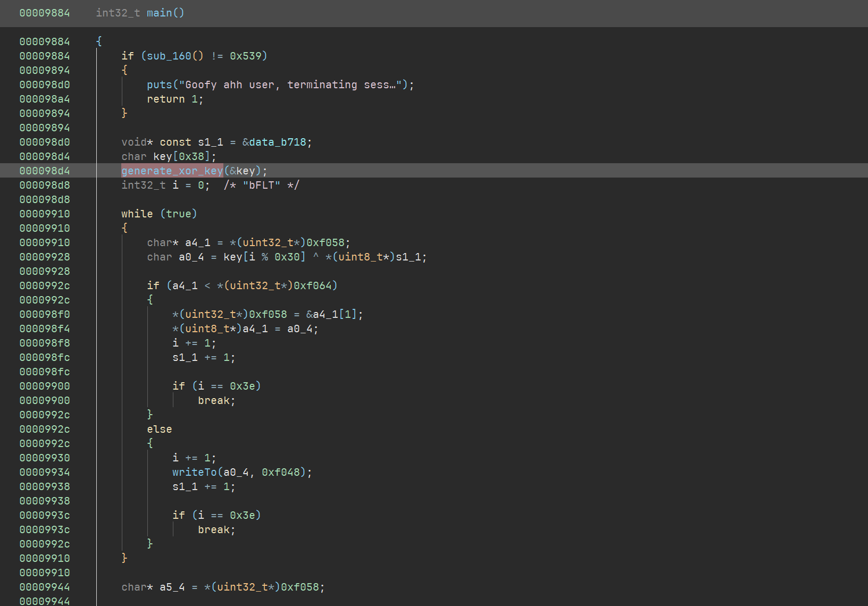
Task: Select the else keyword
Action: [x=159, y=429]
